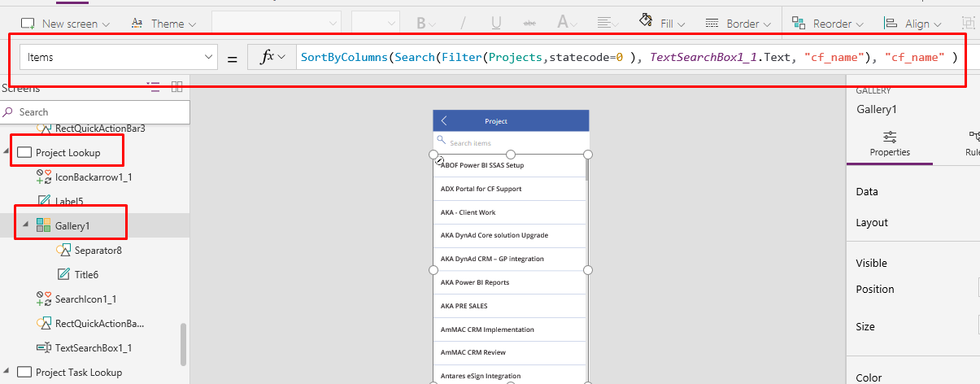Open the Reorder menu
Viewport: 980px width, 384px height.
tap(829, 24)
